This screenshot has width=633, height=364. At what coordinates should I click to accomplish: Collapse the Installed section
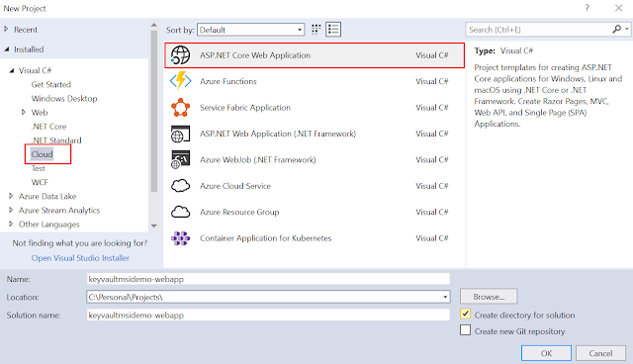point(7,49)
